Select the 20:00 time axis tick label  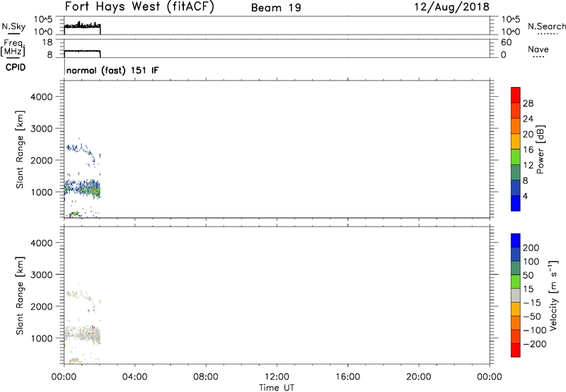pyautogui.click(x=418, y=376)
